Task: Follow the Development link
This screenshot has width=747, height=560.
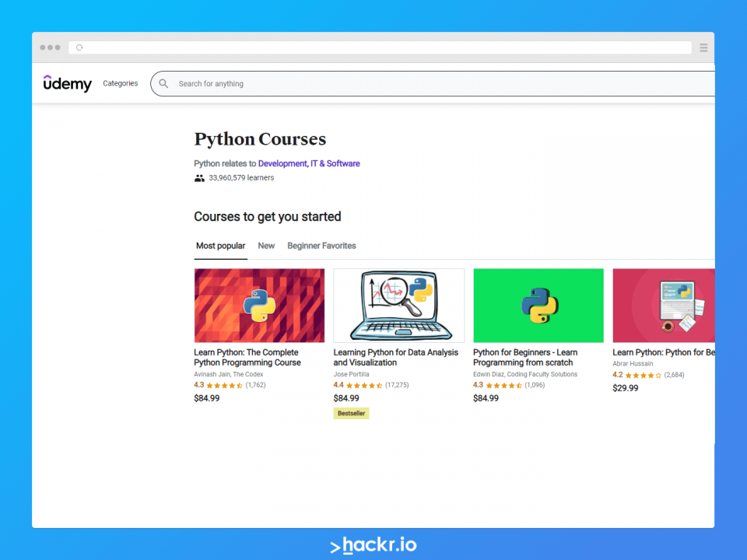Action: point(282,163)
